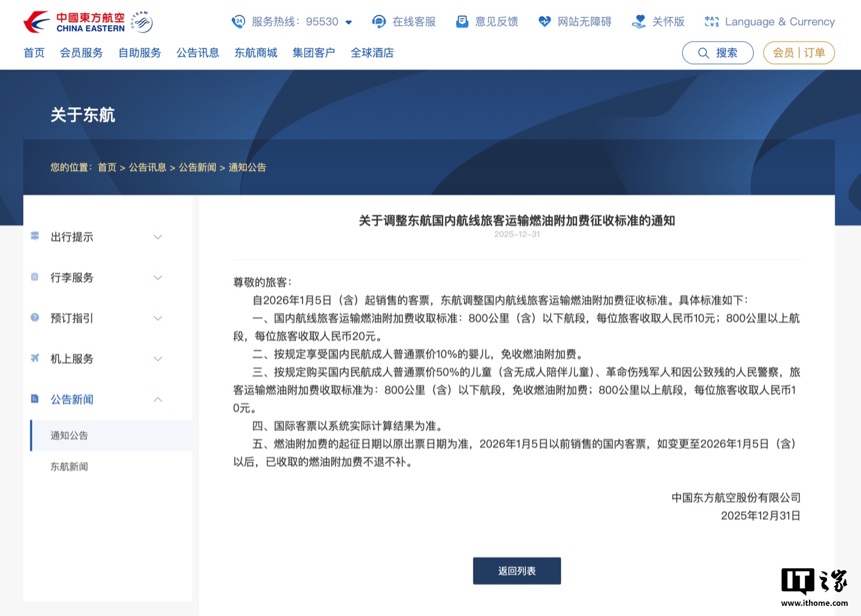Click the 首页 breadcrumb link
Screen dimensions: 861x616
tap(107, 167)
